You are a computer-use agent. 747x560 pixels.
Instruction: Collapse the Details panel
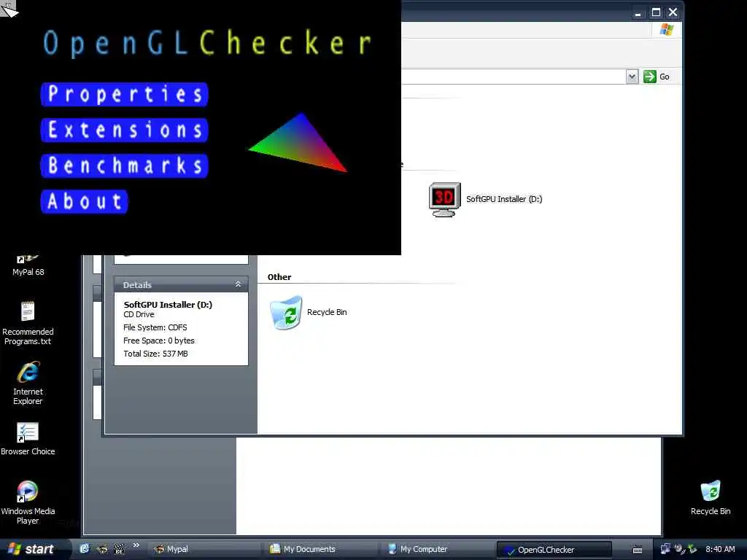238,284
